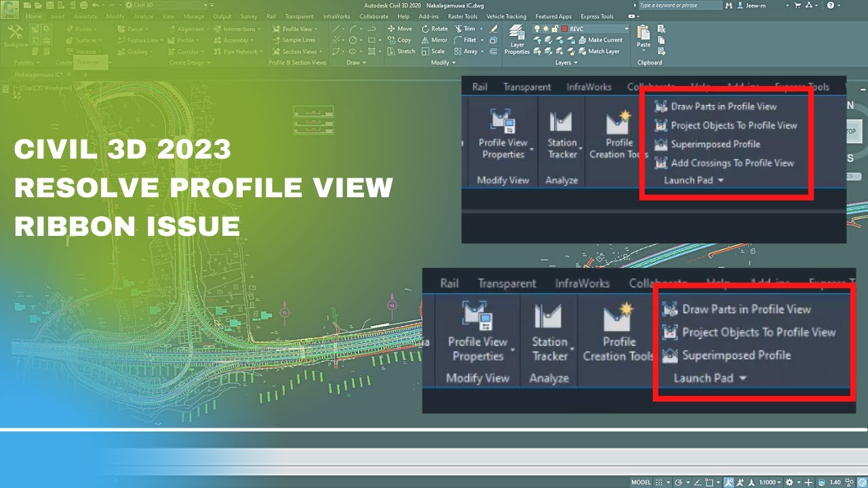Toggle drawing grid display in status bar
868x488 pixels.
pos(658,483)
